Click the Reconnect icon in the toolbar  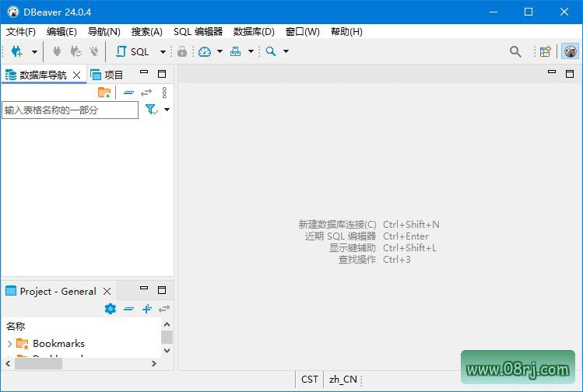[76, 51]
